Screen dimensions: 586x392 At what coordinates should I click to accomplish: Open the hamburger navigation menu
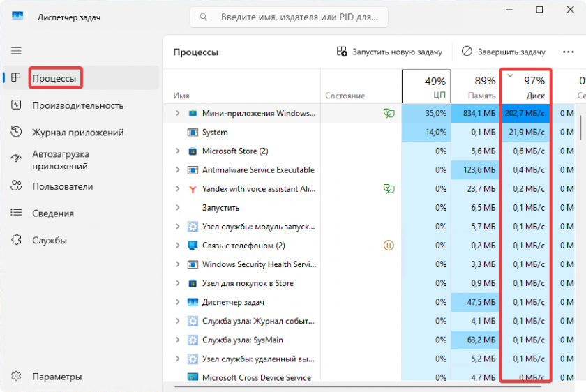pos(16,51)
